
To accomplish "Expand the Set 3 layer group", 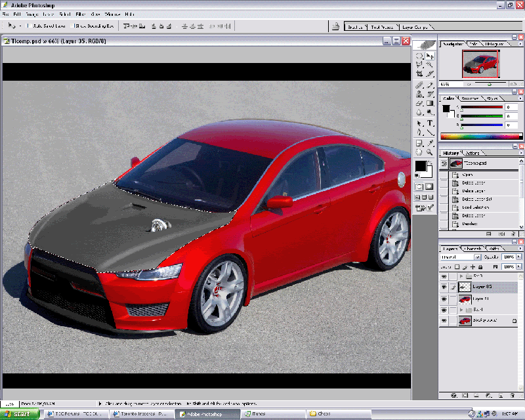I will (x=461, y=276).
